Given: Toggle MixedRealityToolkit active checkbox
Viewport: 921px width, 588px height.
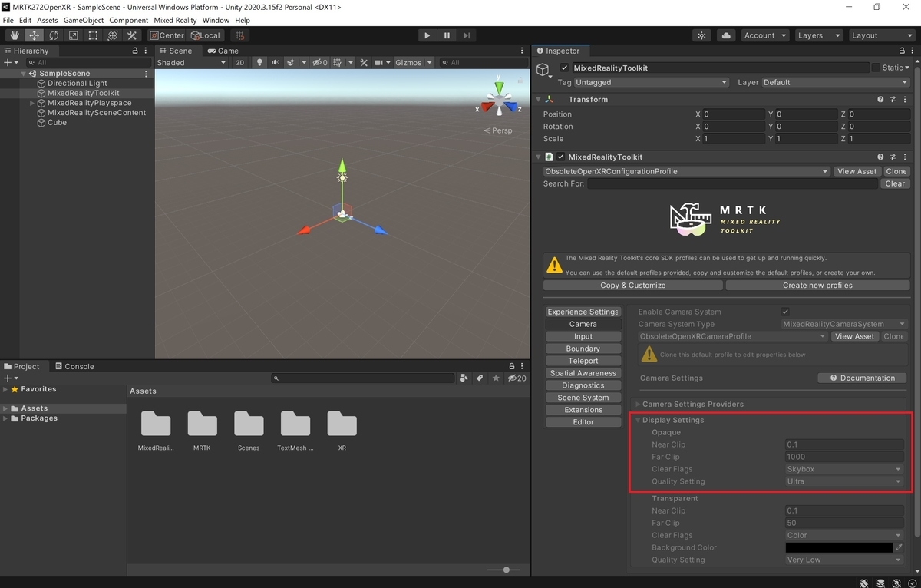Looking at the screenshot, I should (565, 68).
